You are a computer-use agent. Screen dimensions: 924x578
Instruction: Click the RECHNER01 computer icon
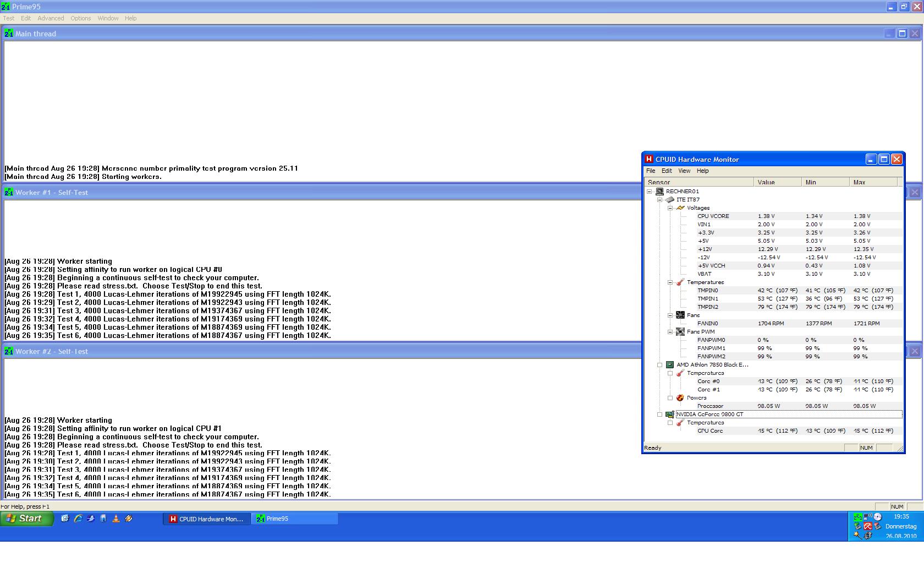[659, 192]
